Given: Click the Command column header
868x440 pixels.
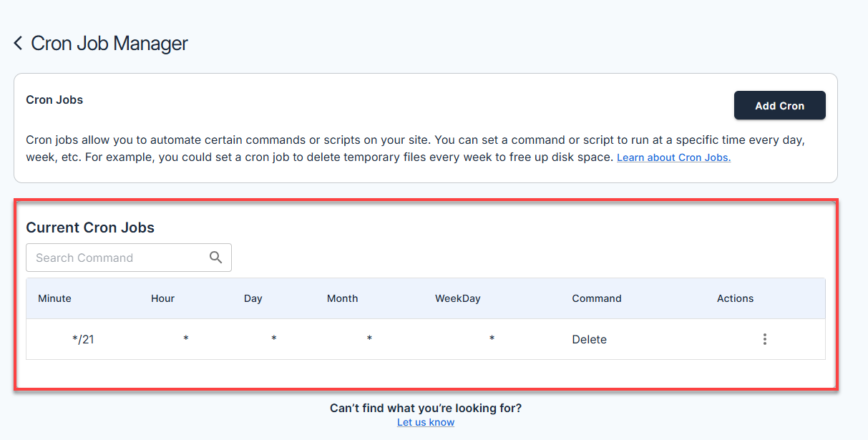Looking at the screenshot, I should tap(596, 298).
